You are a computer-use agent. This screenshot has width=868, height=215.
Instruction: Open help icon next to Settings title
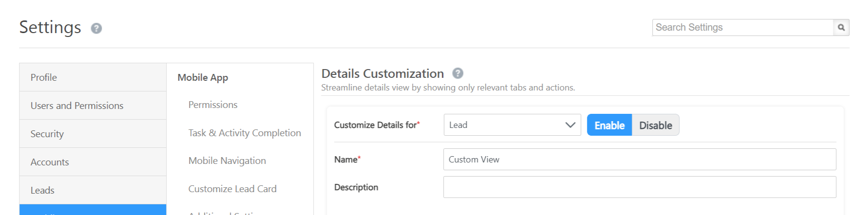click(x=96, y=29)
